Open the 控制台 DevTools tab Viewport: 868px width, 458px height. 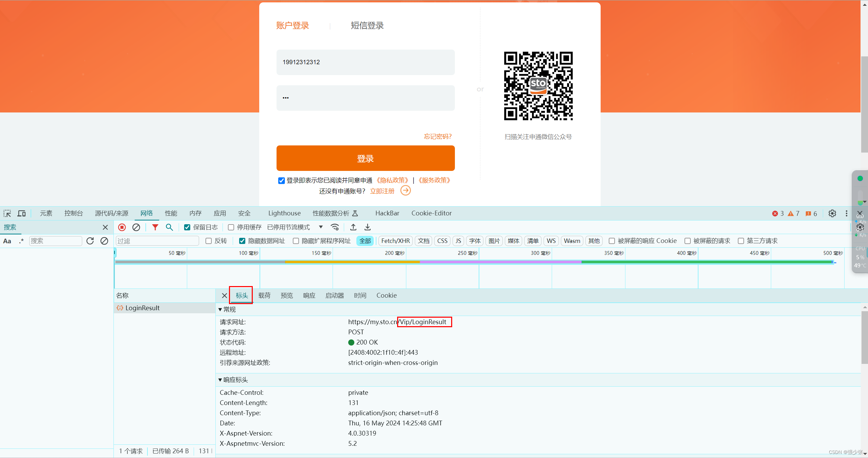tap(73, 213)
